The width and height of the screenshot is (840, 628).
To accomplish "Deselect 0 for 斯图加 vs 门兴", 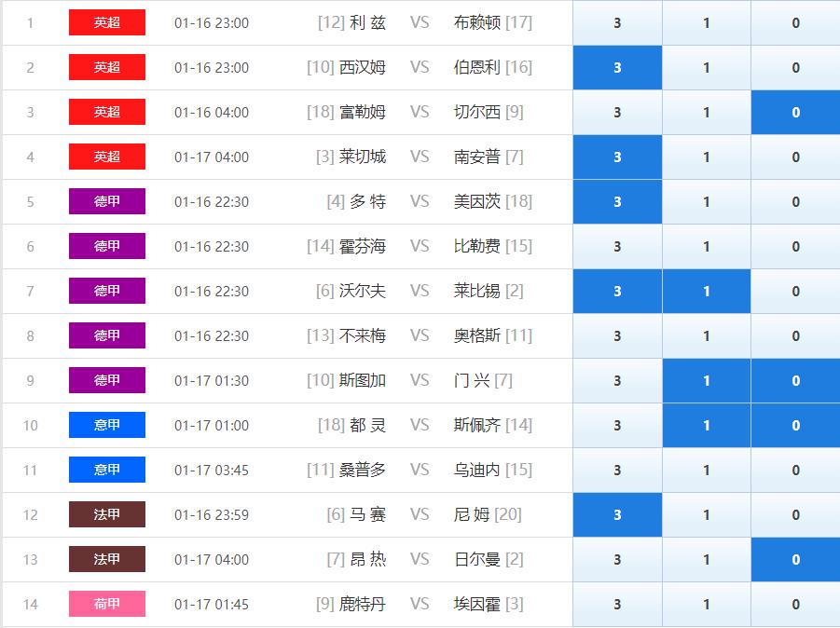I will pyautogui.click(x=795, y=380).
